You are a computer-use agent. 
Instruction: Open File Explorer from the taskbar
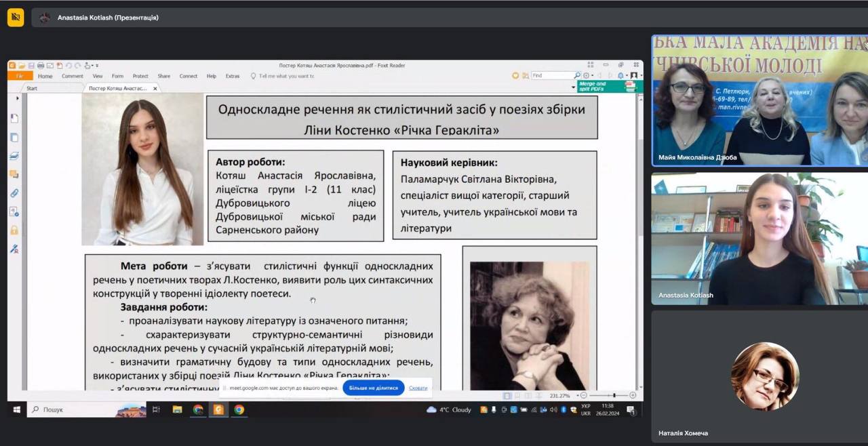pos(177,409)
